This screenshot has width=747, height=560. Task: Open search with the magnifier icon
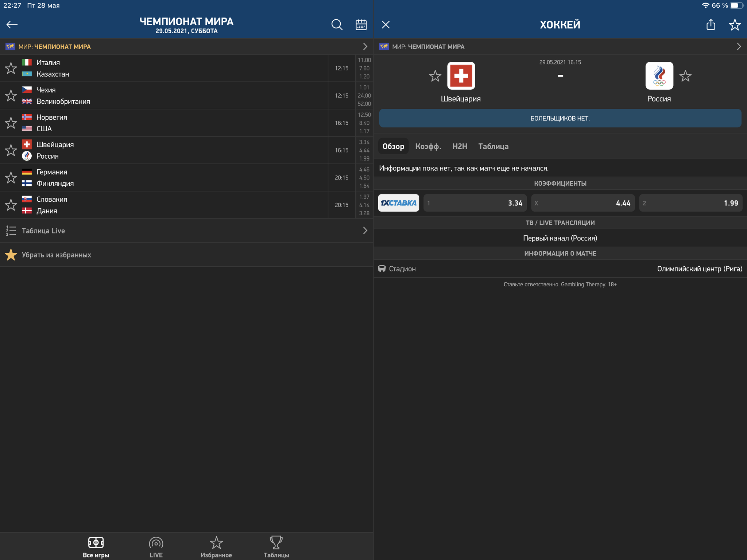point(337,25)
